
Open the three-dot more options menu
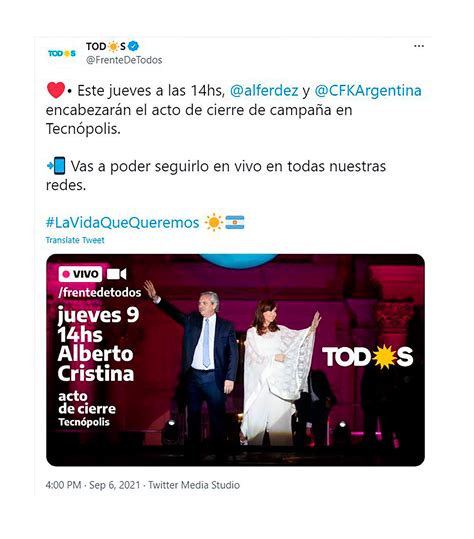419,46
